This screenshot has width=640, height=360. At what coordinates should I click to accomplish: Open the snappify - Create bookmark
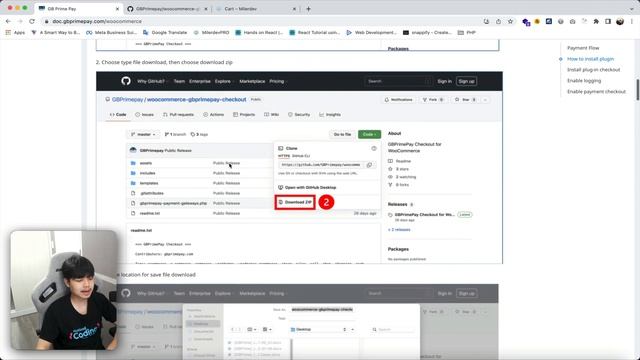[x=427, y=32]
